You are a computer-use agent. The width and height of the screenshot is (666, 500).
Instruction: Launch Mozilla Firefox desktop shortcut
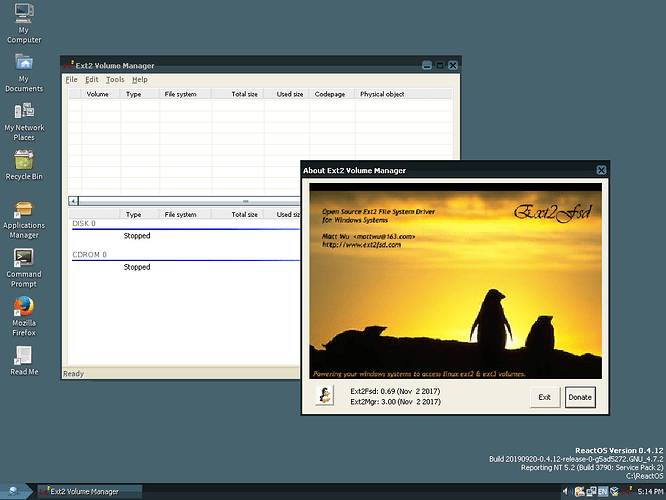[x=24, y=317]
